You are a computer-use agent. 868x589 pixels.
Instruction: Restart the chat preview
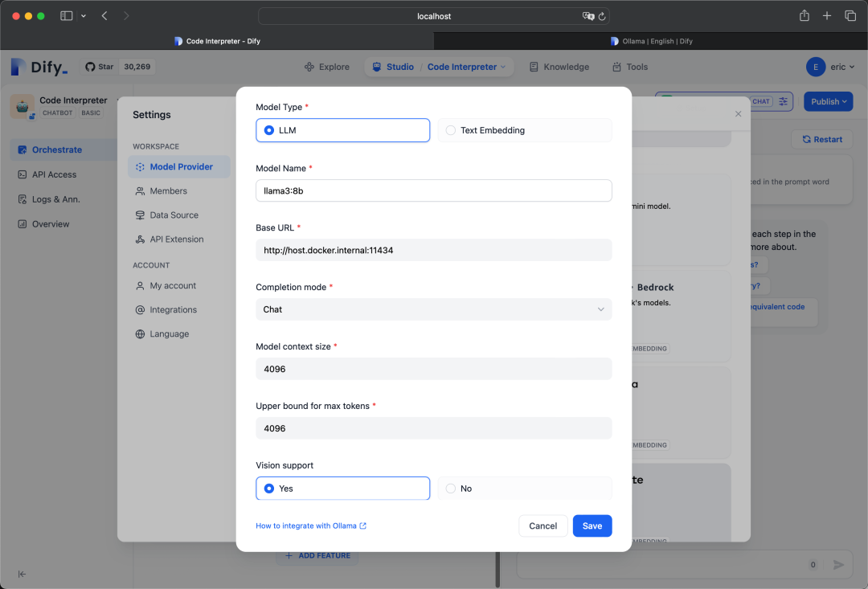822,140
